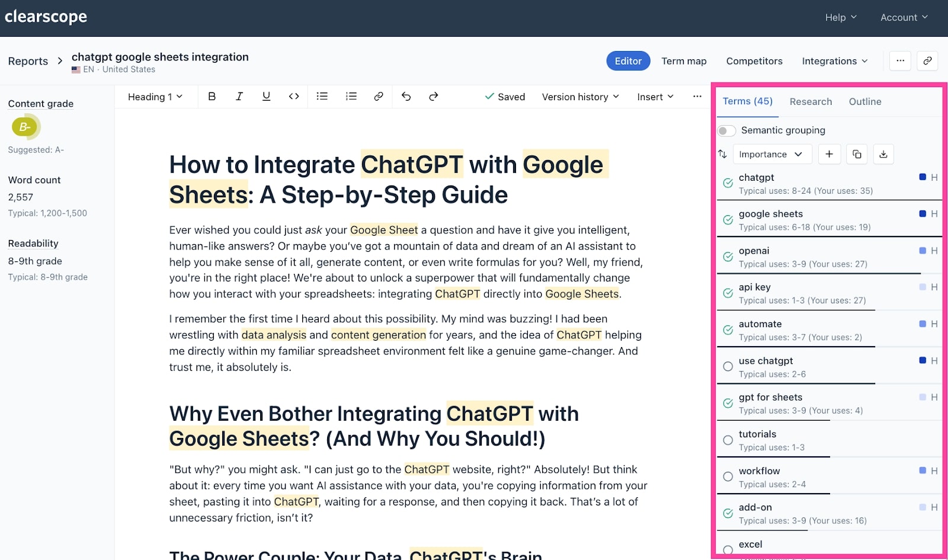This screenshot has width=948, height=560.
Task: Go back to Reports breadcrumb
Action: coord(28,61)
